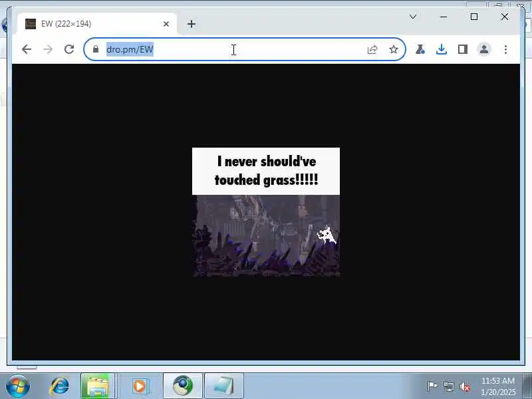Toggle the browser side panel
The width and height of the screenshot is (532, 399).
pyautogui.click(x=463, y=49)
